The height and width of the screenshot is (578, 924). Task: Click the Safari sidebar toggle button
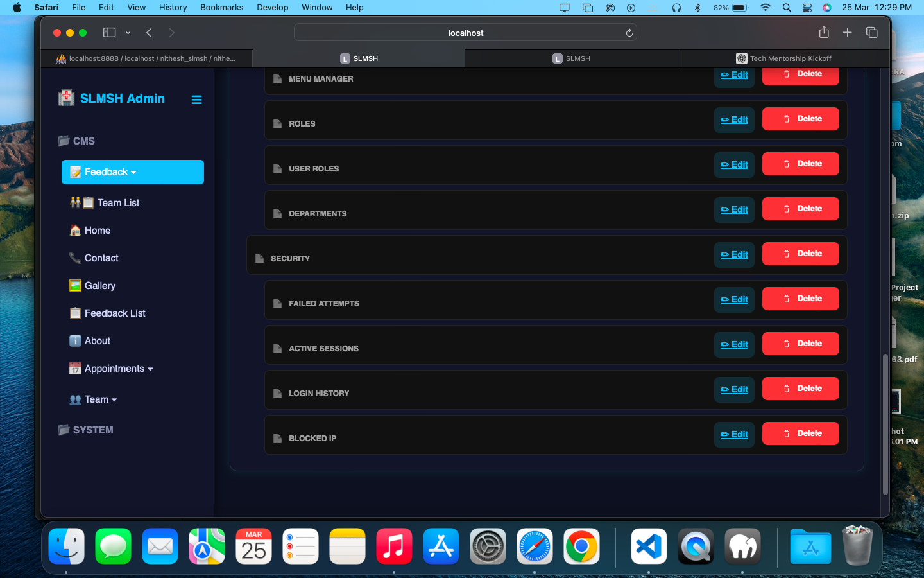point(110,33)
